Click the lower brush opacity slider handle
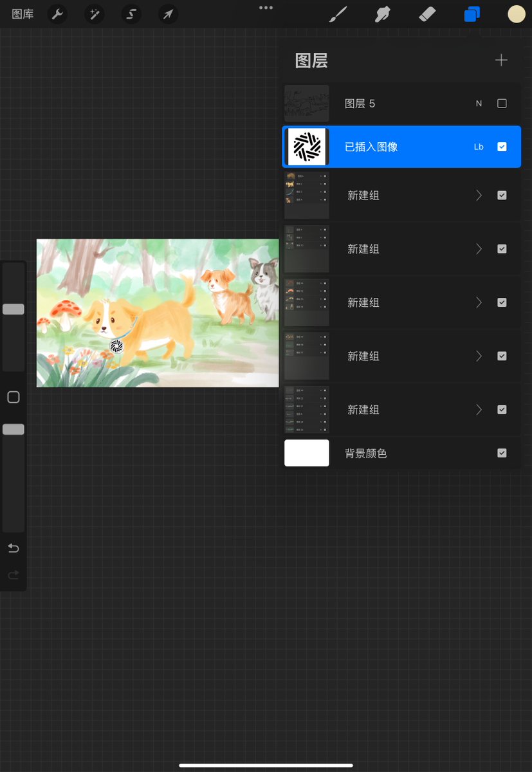 (x=14, y=430)
